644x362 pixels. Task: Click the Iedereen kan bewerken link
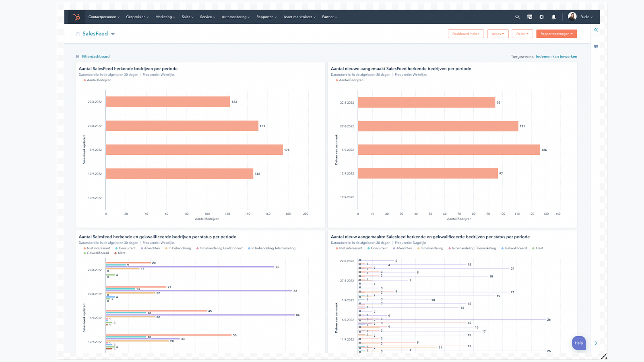click(x=556, y=56)
